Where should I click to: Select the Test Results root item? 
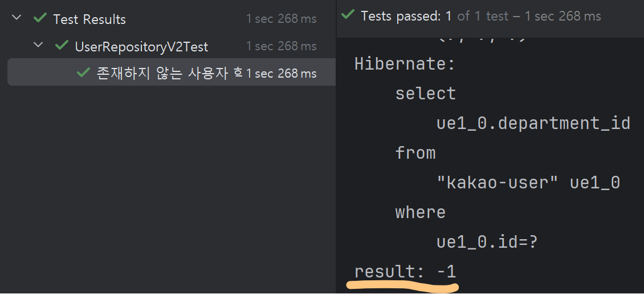(89, 19)
